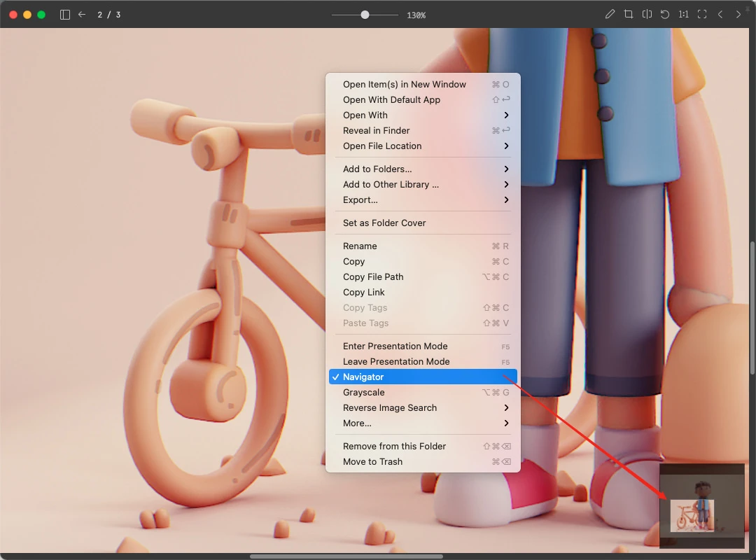
Task: Expand the Reverse Image Search submenu
Action: (x=423, y=407)
